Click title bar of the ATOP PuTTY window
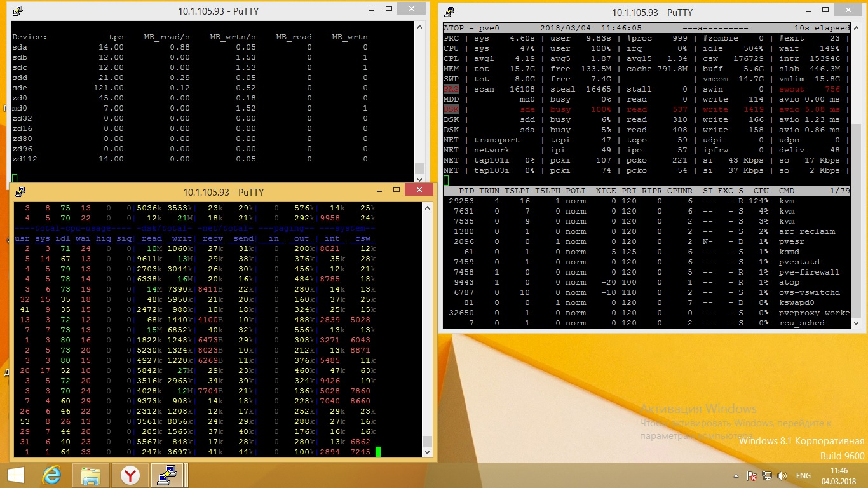 pos(653,12)
